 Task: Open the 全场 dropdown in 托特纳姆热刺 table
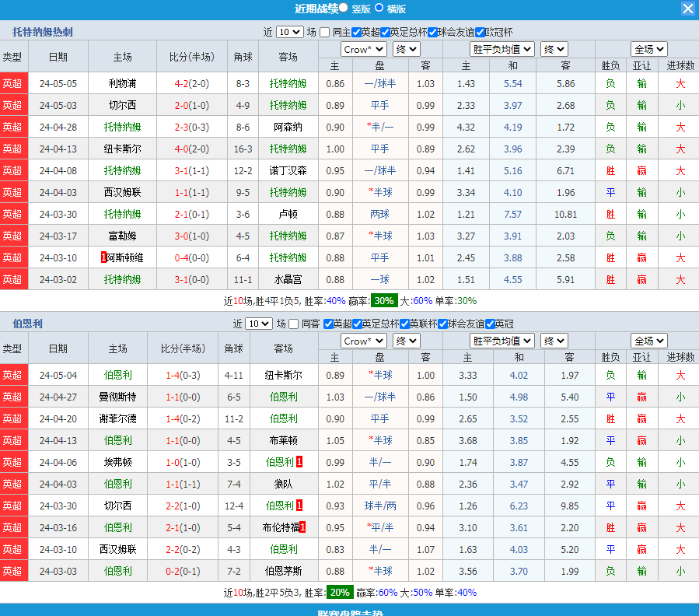pyautogui.click(x=648, y=49)
